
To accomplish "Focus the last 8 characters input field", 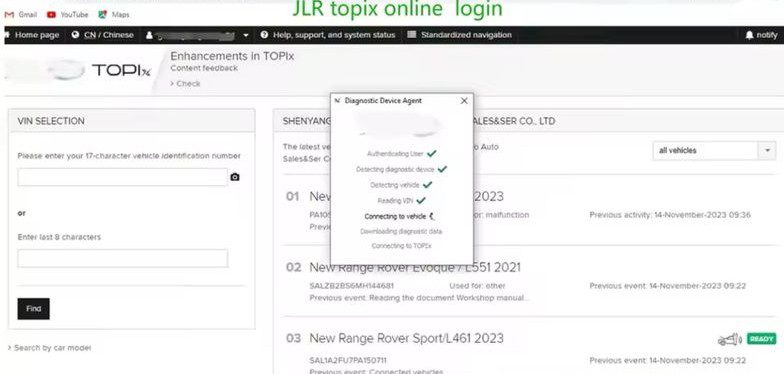I will 122,258.
